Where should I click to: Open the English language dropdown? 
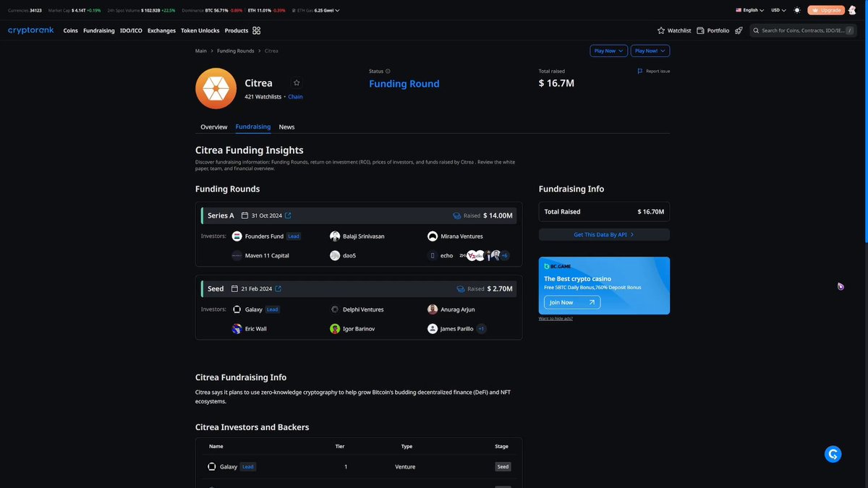tap(750, 10)
